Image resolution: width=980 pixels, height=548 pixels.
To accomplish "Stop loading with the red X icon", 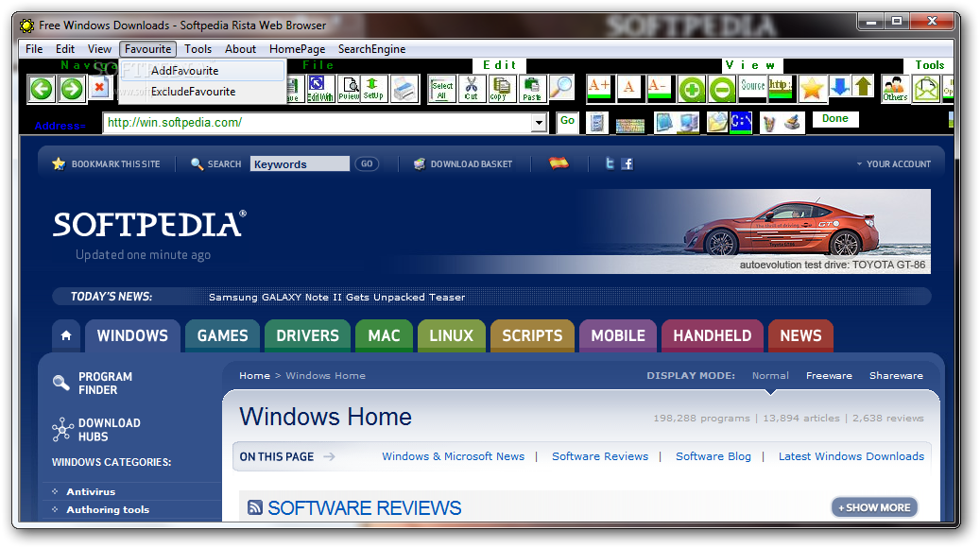I will 99,88.
